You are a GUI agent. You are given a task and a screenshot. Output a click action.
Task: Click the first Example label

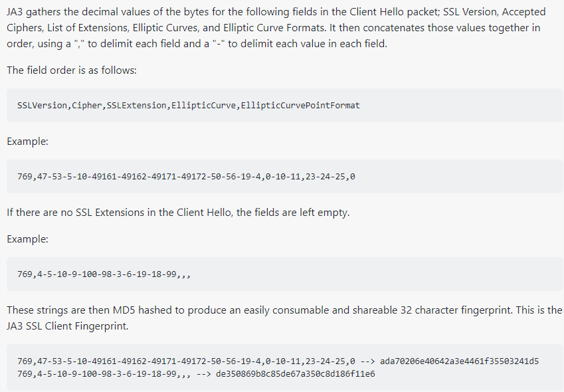[27, 141]
